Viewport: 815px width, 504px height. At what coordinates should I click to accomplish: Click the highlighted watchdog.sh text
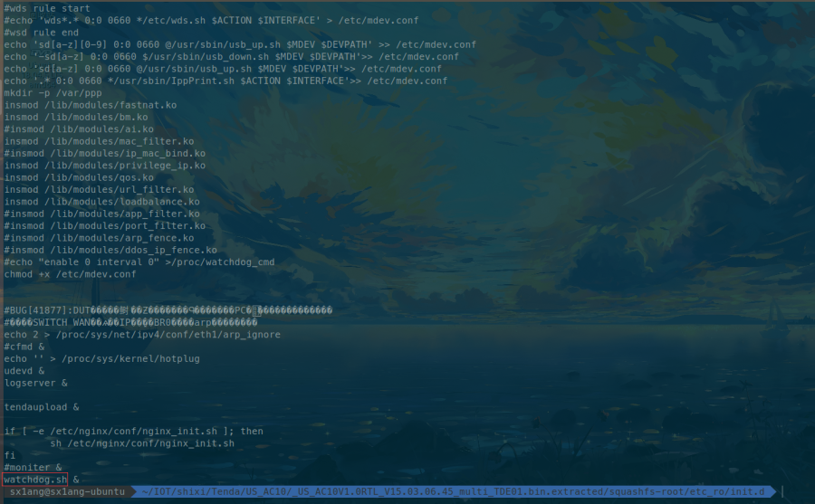(35, 479)
